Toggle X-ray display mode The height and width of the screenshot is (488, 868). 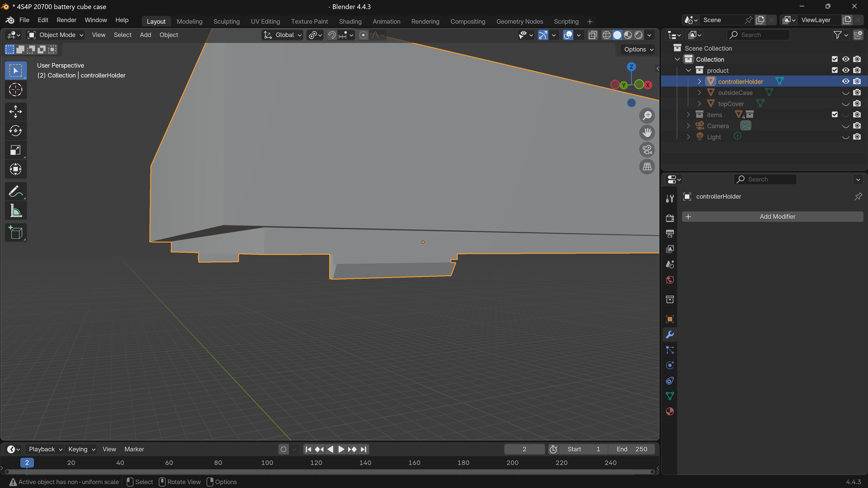(x=593, y=35)
